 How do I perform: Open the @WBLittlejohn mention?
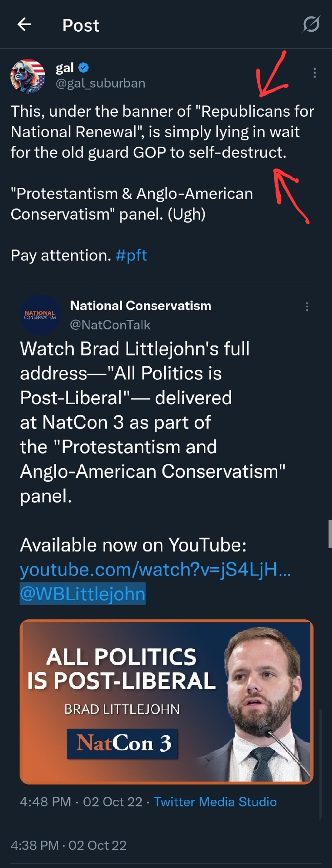83,594
